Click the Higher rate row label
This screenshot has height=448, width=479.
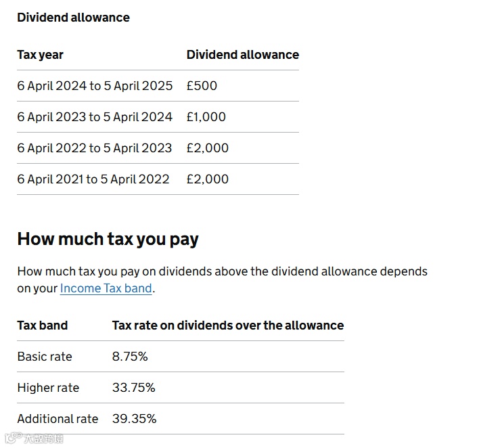tap(48, 388)
